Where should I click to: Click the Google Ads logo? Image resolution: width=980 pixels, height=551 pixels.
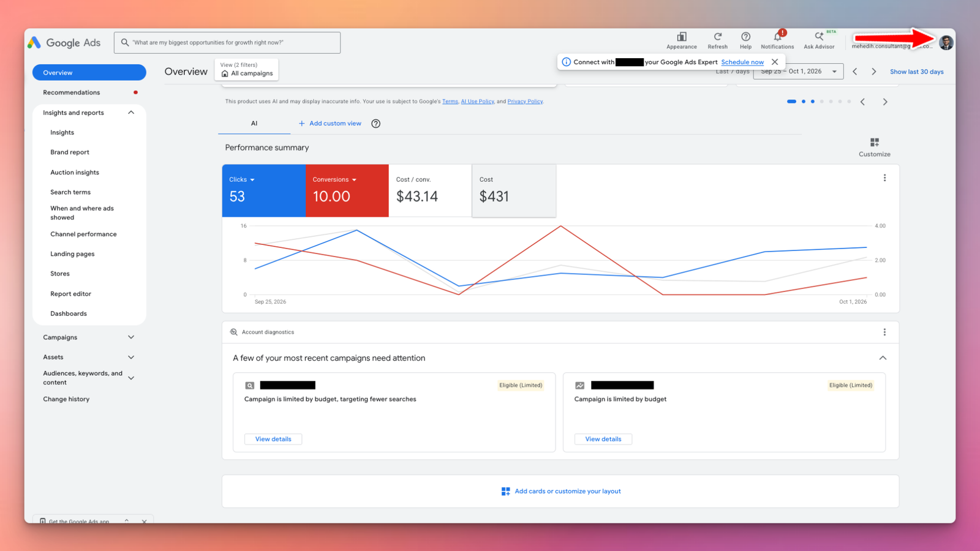pos(64,42)
